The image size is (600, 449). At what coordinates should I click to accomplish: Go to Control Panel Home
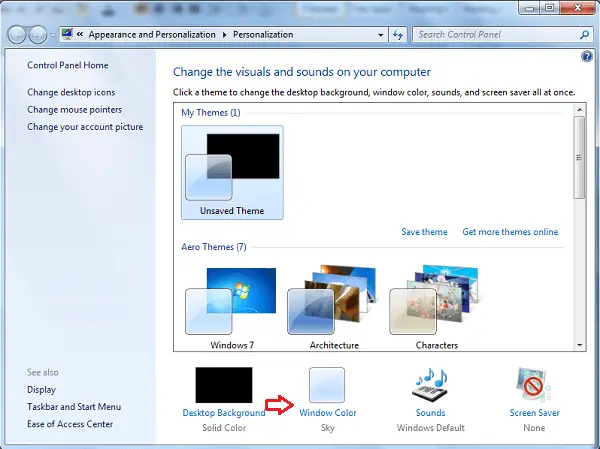pyautogui.click(x=68, y=65)
